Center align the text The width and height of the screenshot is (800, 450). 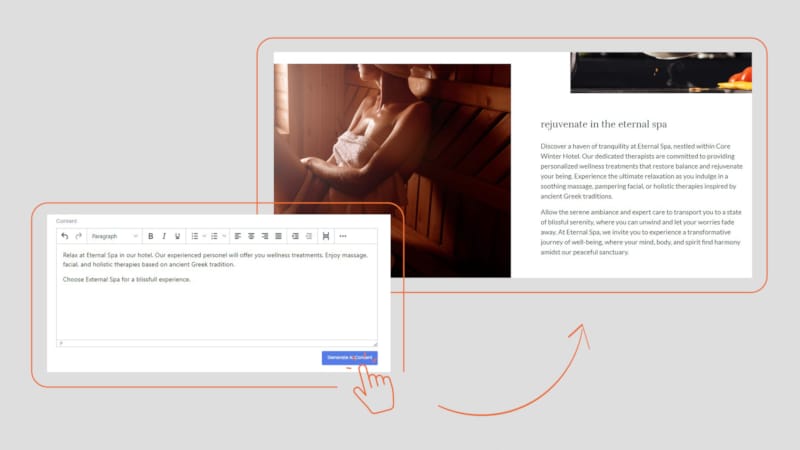[x=251, y=236]
